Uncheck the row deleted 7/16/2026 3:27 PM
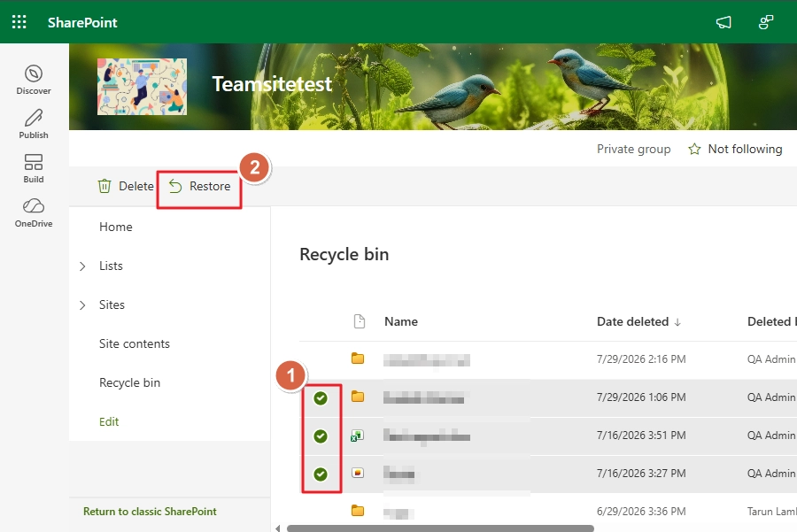 tap(321, 474)
